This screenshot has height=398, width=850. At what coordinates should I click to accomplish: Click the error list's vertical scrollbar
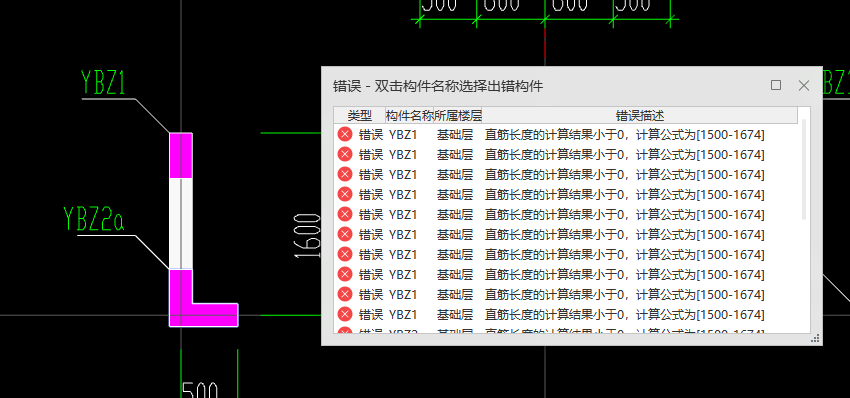click(x=804, y=170)
